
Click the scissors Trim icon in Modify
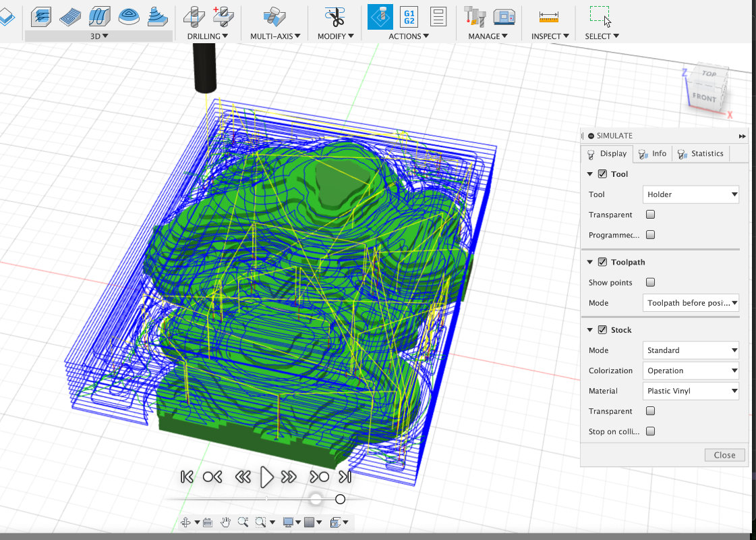pos(335,17)
